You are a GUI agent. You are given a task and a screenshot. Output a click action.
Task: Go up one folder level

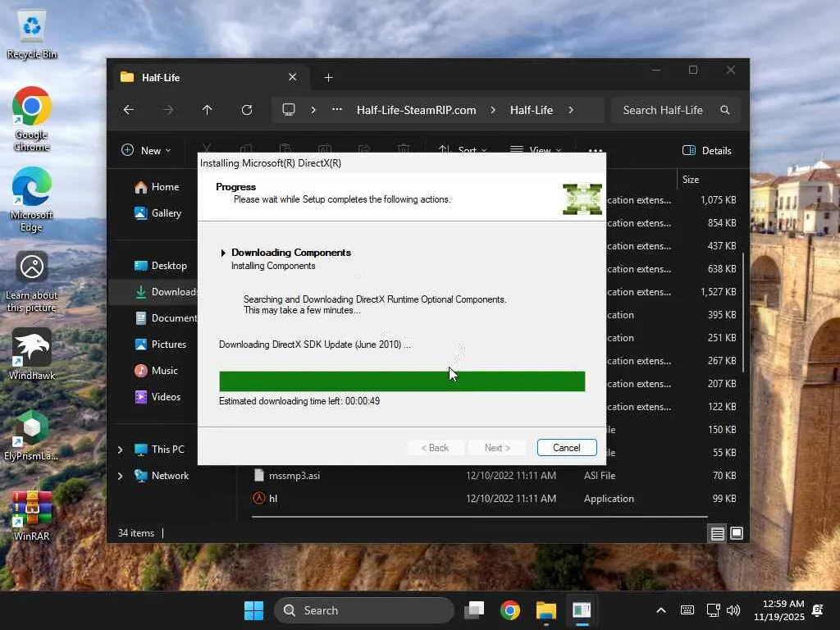[208, 110]
